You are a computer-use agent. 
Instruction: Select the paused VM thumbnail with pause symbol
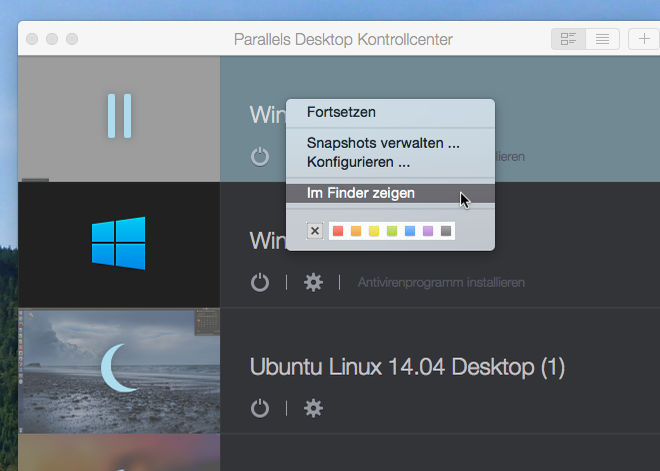119,119
